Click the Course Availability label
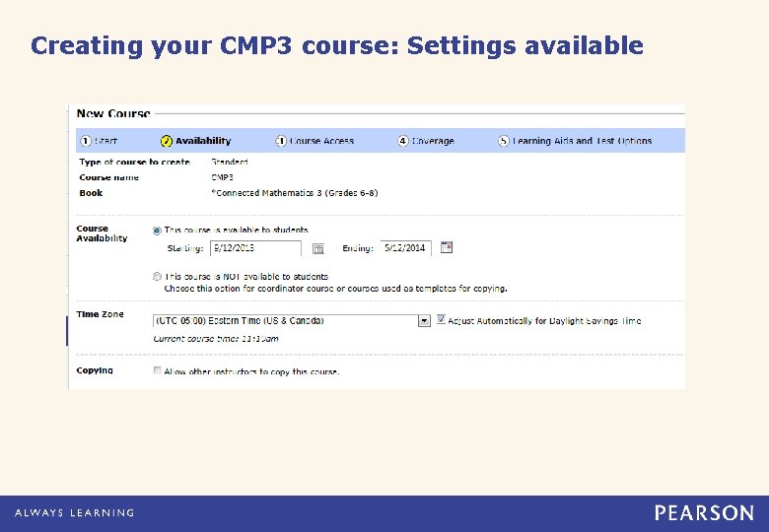 [102, 233]
